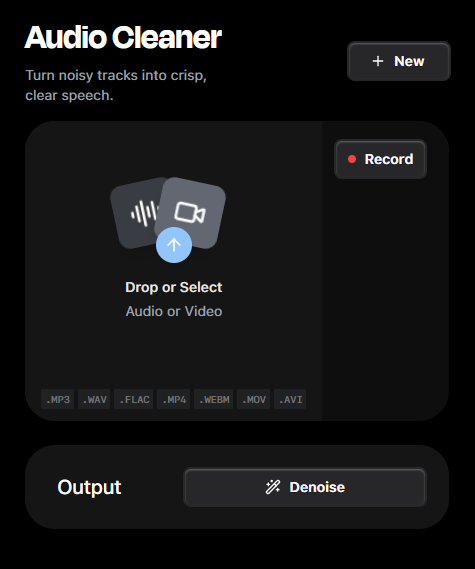Image resolution: width=475 pixels, height=569 pixels.
Task: Click the video camera file icon
Action: coord(190,212)
